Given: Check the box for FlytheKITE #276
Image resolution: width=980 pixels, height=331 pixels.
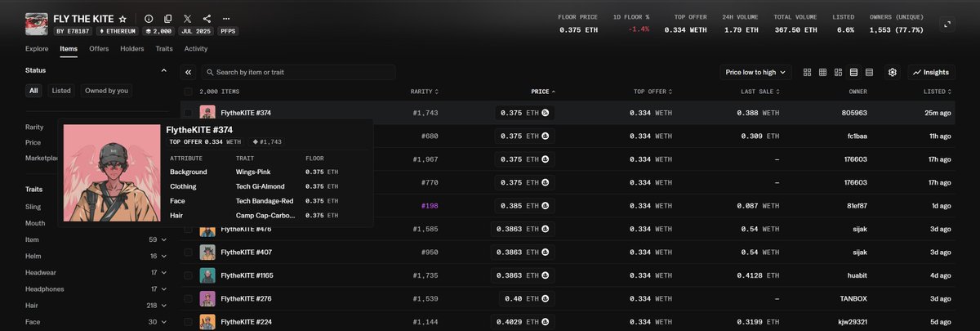Looking at the screenshot, I should 189,299.
